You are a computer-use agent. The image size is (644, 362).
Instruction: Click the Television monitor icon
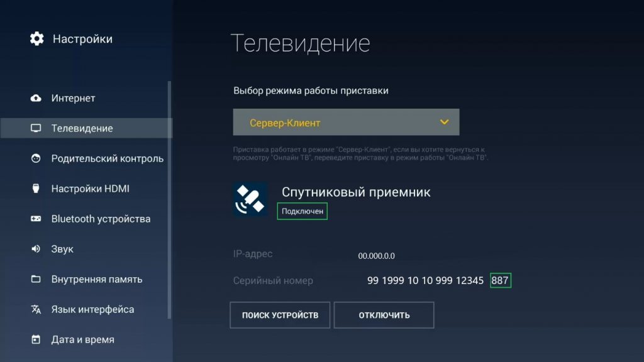coord(36,128)
